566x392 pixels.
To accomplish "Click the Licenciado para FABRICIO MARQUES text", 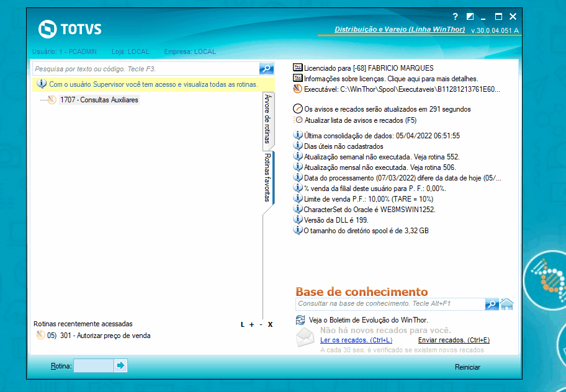I will click(369, 68).
